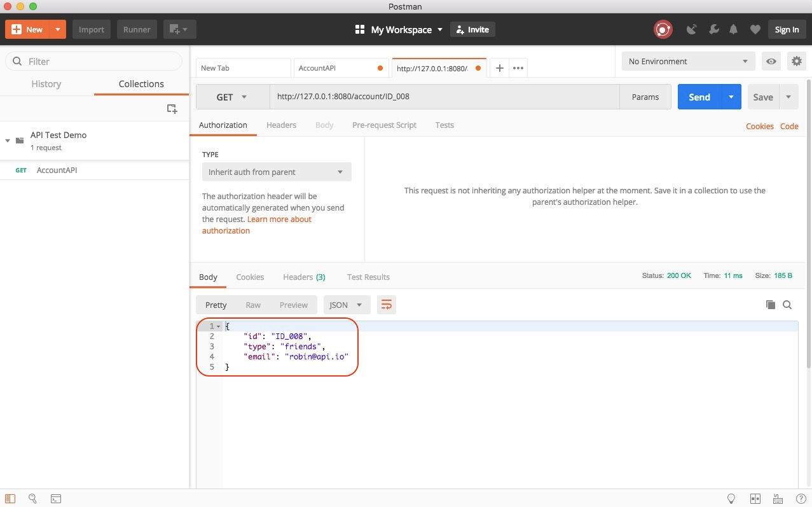Open manage environments gear icon
This screenshot has height=507, width=812.
click(x=796, y=61)
